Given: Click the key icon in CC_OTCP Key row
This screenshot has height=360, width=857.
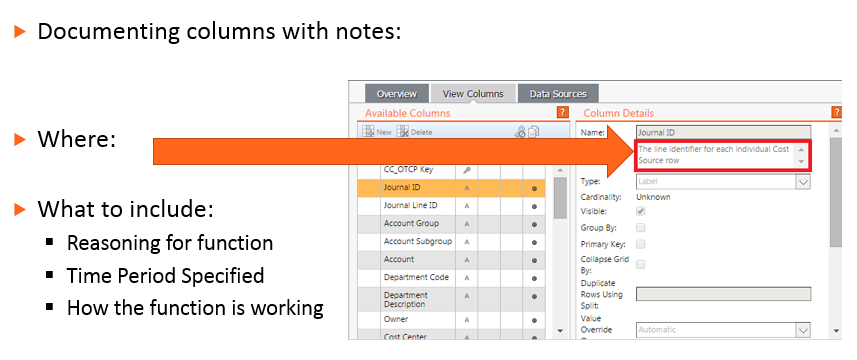Looking at the screenshot, I should [x=467, y=170].
